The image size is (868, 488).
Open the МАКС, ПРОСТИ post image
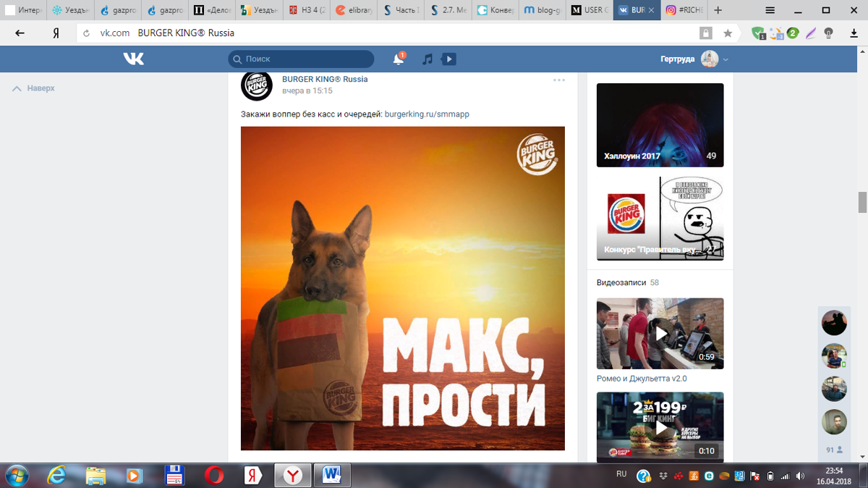(x=403, y=288)
